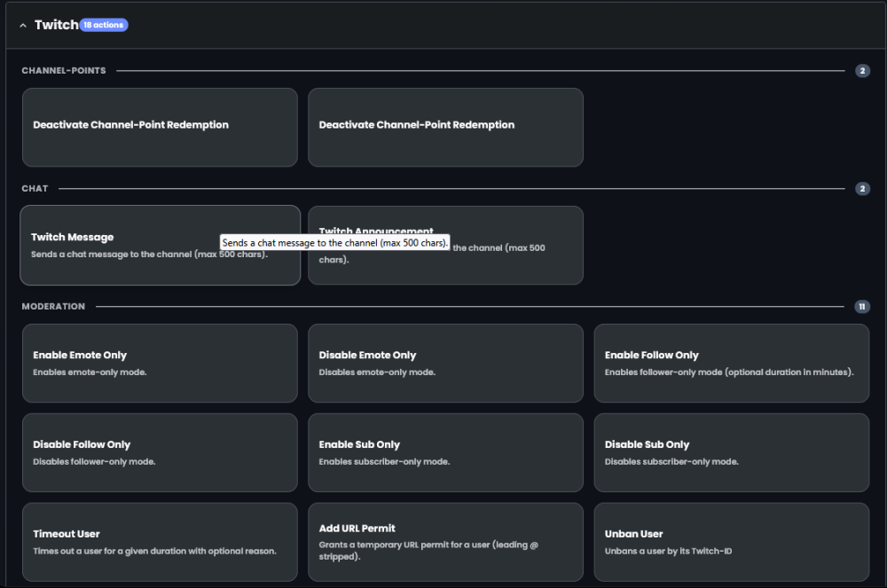Select the left Deactivate Channel-Point Redemption card
Image resolution: width=887 pixels, height=588 pixels.
(x=160, y=127)
